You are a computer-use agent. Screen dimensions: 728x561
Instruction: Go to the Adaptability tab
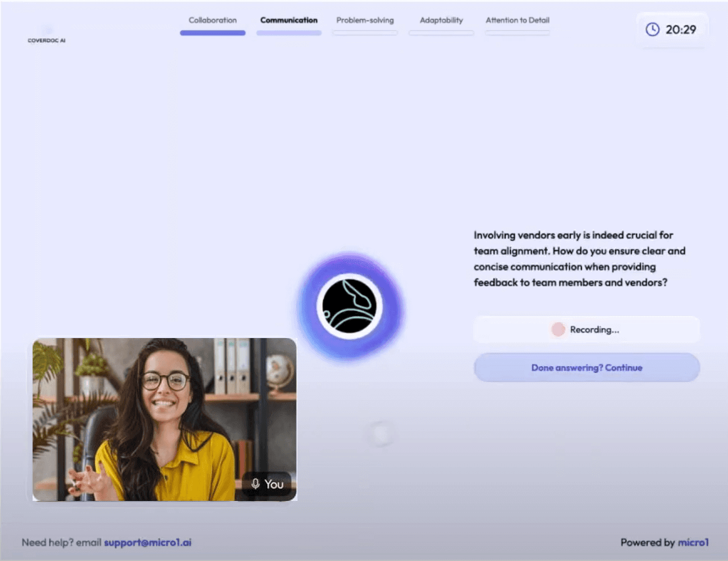[x=441, y=20]
